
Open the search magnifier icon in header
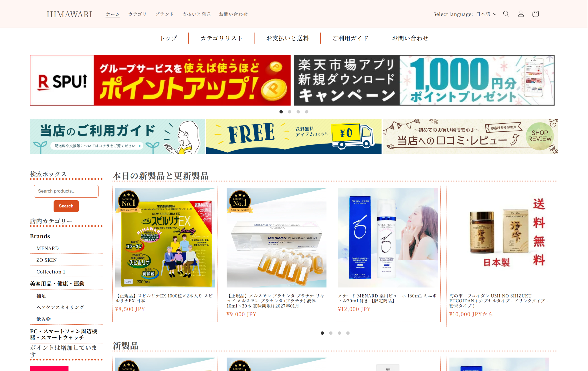click(506, 14)
